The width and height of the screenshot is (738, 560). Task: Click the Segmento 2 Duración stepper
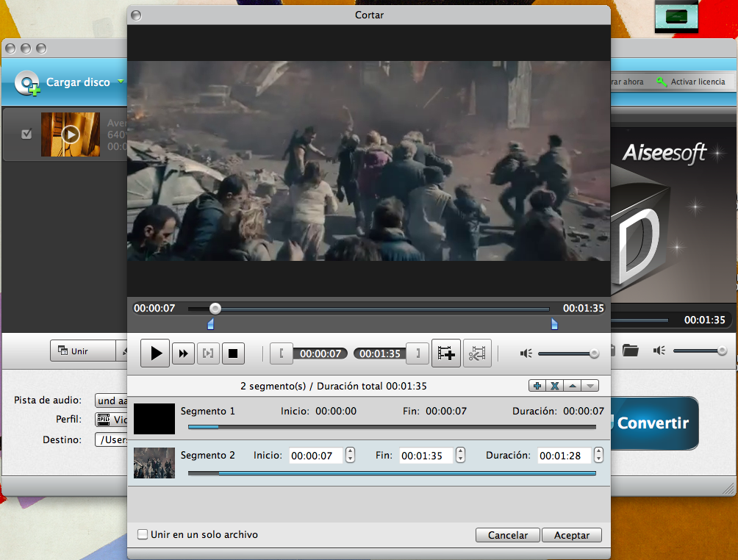pos(598,455)
